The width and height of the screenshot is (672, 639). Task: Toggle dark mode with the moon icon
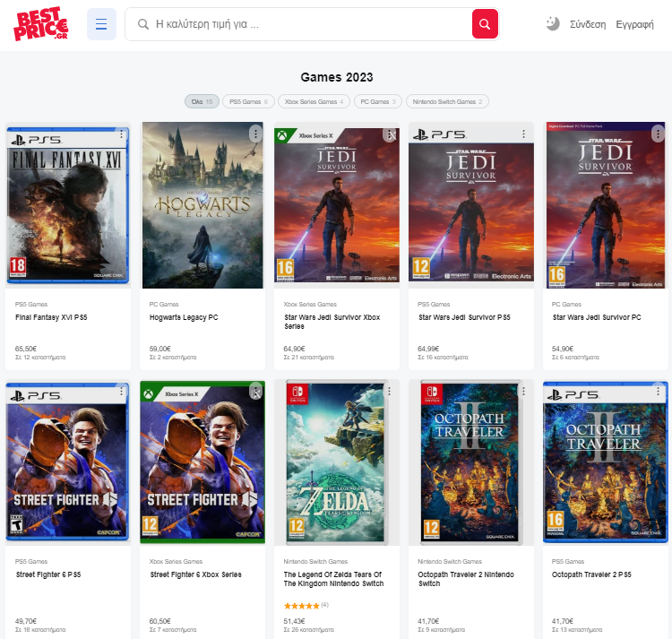pos(553,23)
